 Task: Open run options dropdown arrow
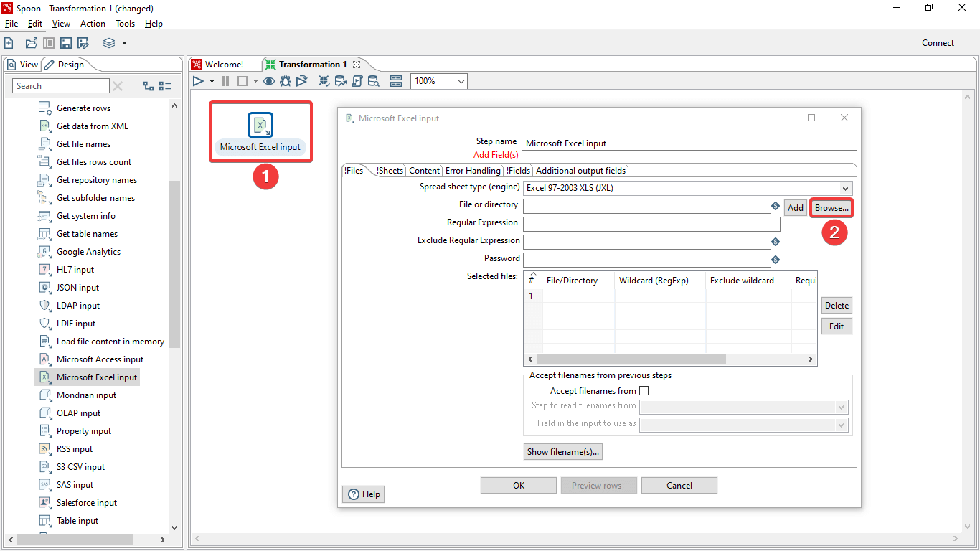(212, 81)
